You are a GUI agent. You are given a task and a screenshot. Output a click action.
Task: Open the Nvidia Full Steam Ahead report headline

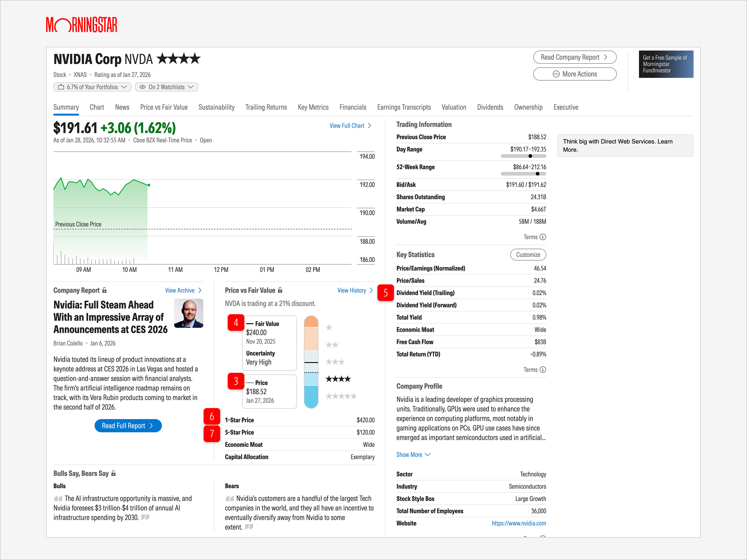(x=110, y=317)
